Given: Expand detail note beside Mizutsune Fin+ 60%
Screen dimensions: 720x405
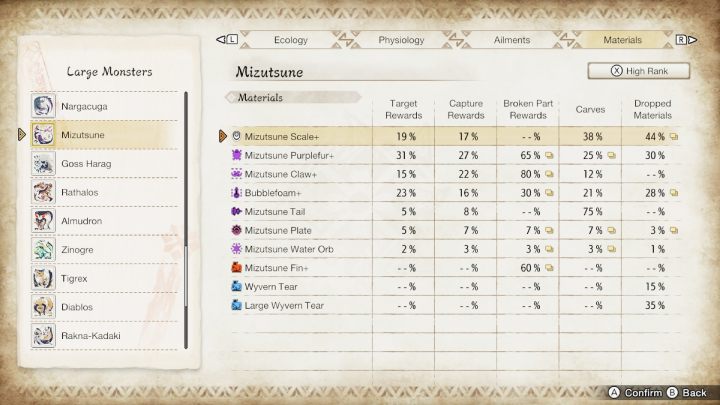Looking at the screenshot, I should 549,267.
